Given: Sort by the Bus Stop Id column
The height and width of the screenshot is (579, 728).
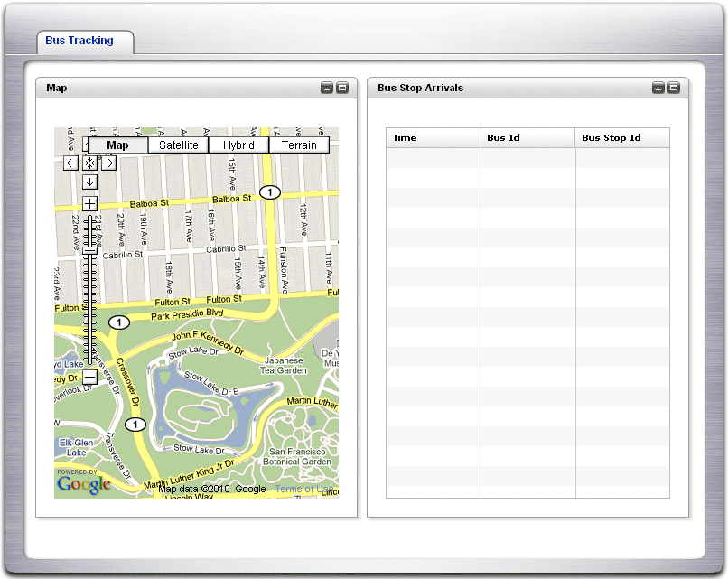Looking at the screenshot, I should 622,138.
